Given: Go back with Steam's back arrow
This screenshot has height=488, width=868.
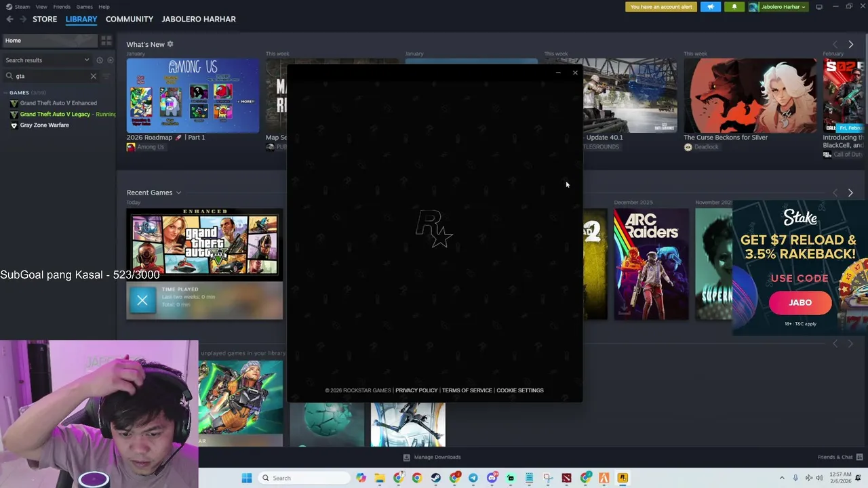Looking at the screenshot, I should point(9,19).
